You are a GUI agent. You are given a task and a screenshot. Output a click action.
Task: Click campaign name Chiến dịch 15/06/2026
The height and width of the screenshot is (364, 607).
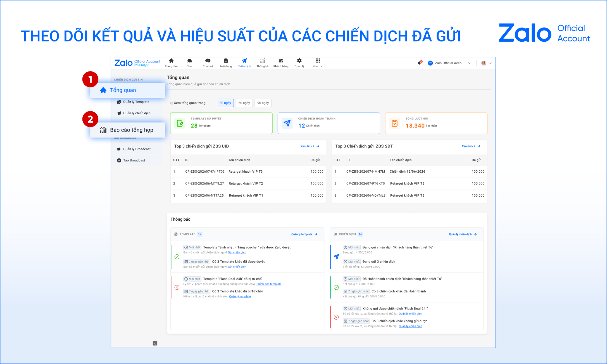coord(408,171)
